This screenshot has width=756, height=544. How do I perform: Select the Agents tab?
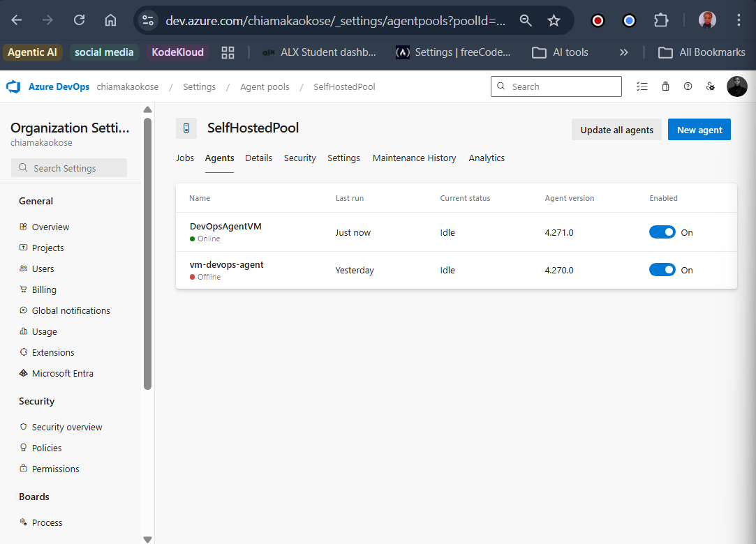click(x=219, y=158)
